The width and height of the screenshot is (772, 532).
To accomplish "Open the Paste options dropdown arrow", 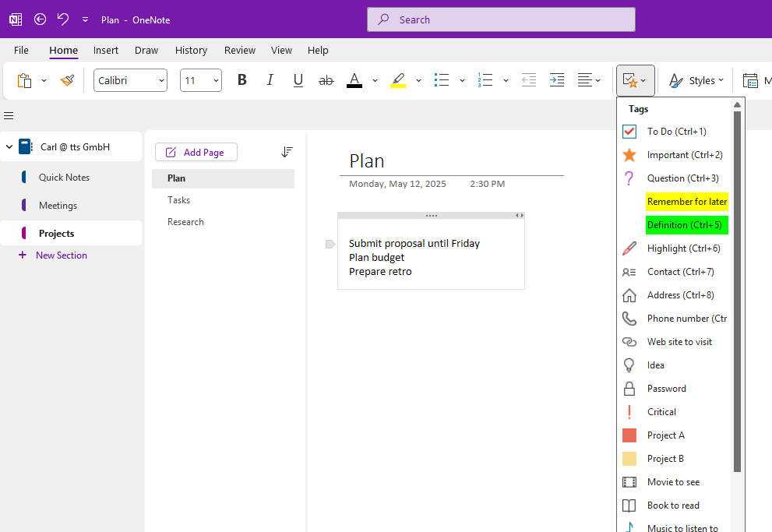I will pyautogui.click(x=44, y=80).
